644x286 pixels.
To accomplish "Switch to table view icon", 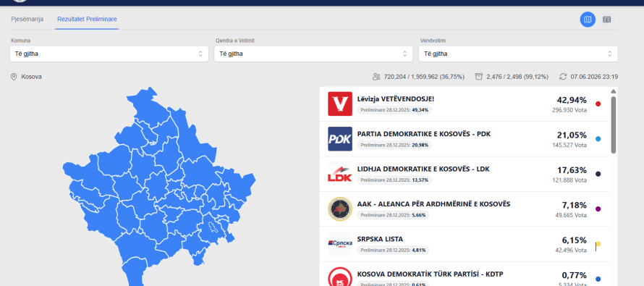I will [606, 20].
